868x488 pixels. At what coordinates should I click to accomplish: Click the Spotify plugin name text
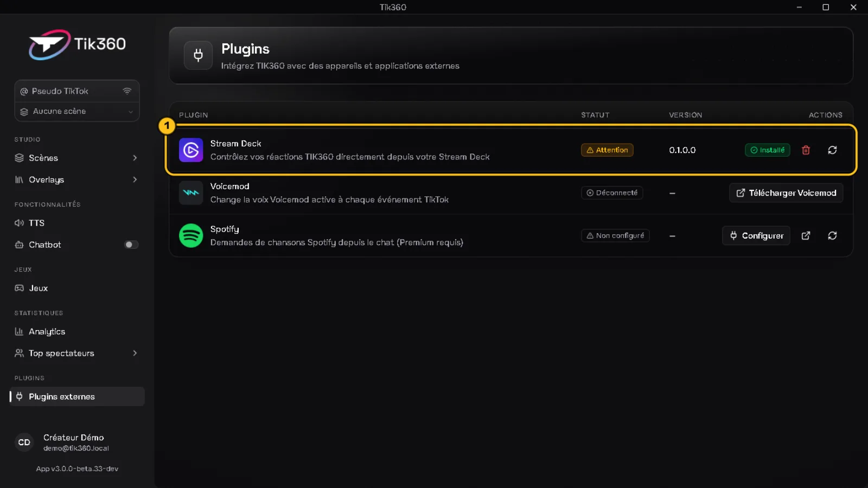point(225,229)
